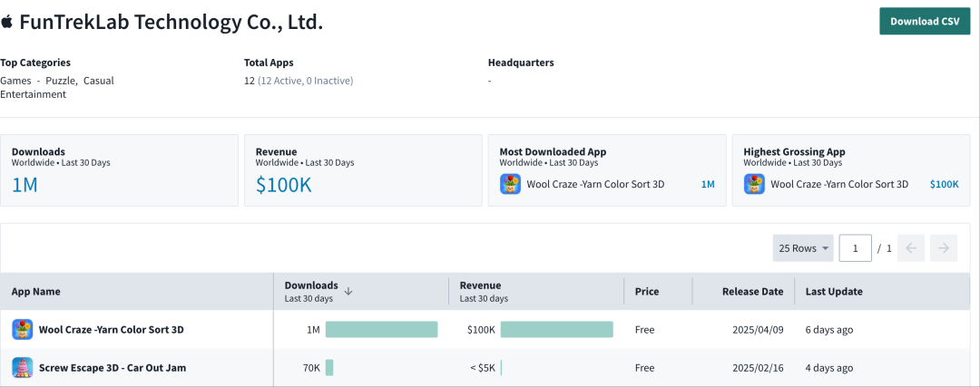Open the Wool Craze app icon in the table row
Viewport: 980px width, 387px height.
point(23,329)
